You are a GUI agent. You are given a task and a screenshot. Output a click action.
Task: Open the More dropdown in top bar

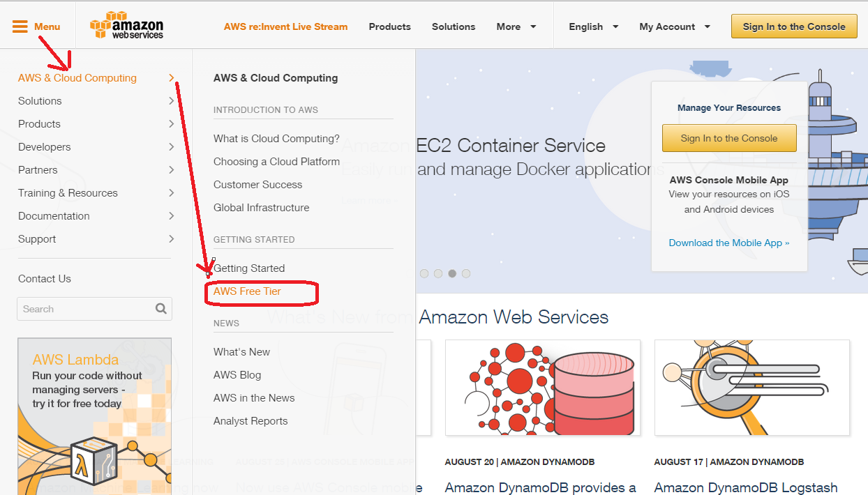tap(516, 26)
